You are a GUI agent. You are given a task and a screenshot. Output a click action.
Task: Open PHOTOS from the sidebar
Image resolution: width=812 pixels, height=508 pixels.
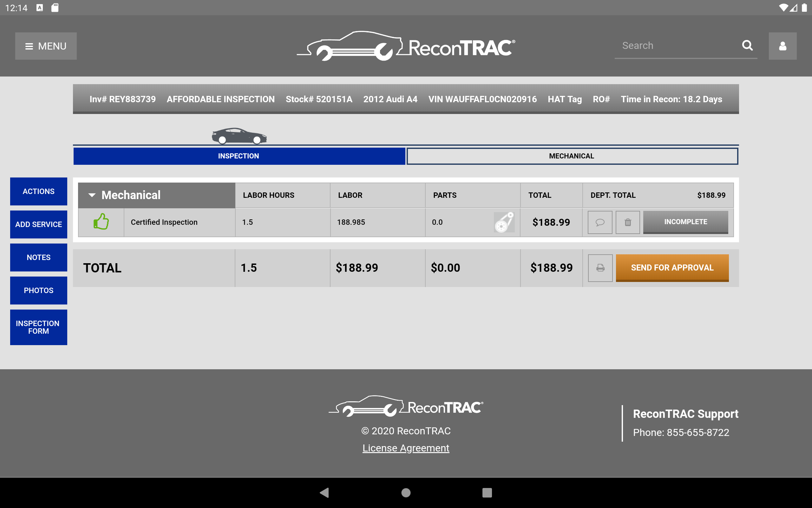point(39,290)
